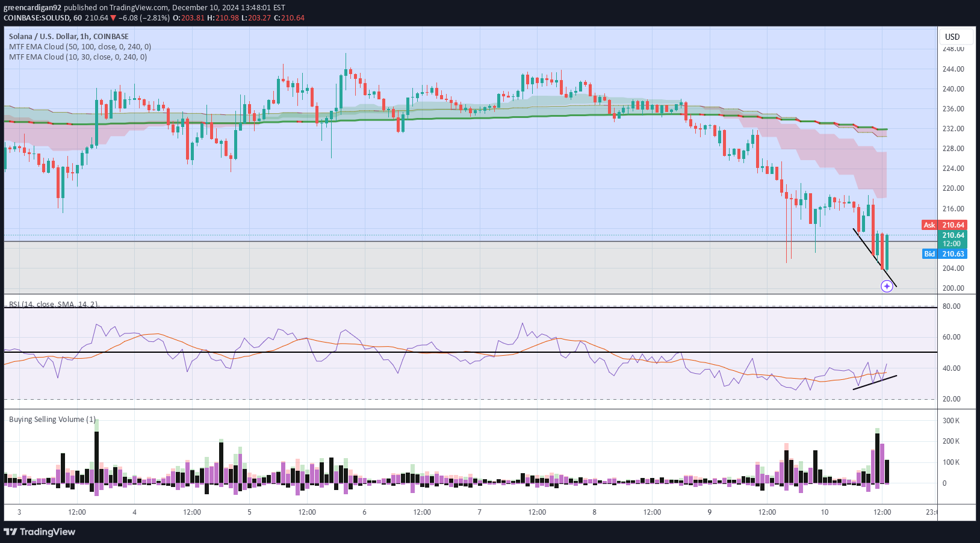The width and height of the screenshot is (980, 543).
Task: Click the low value L:203.27
Action: (x=256, y=18)
